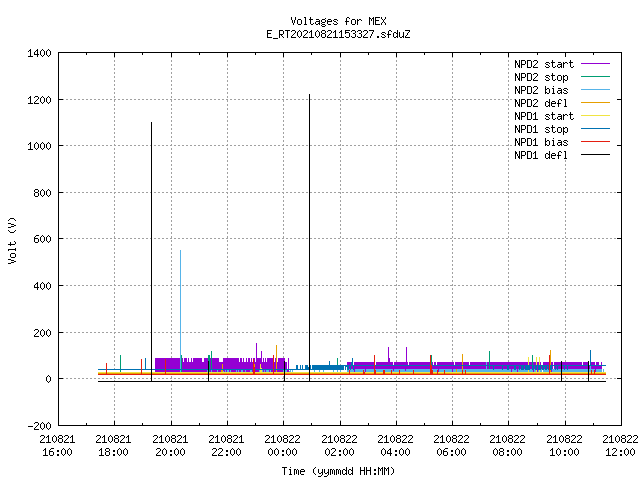Click the 800 y-axis tick label
The height and width of the screenshot is (480, 640).
[x=42, y=193]
